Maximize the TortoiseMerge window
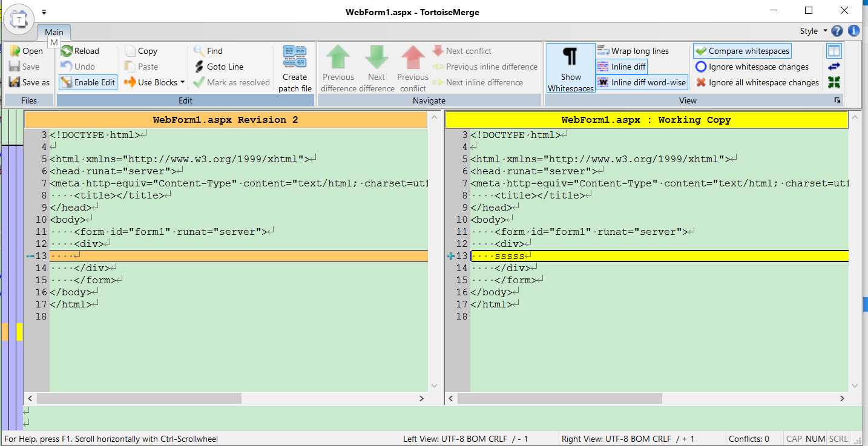Image resolution: width=868 pixels, height=446 pixels. (x=809, y=10)
